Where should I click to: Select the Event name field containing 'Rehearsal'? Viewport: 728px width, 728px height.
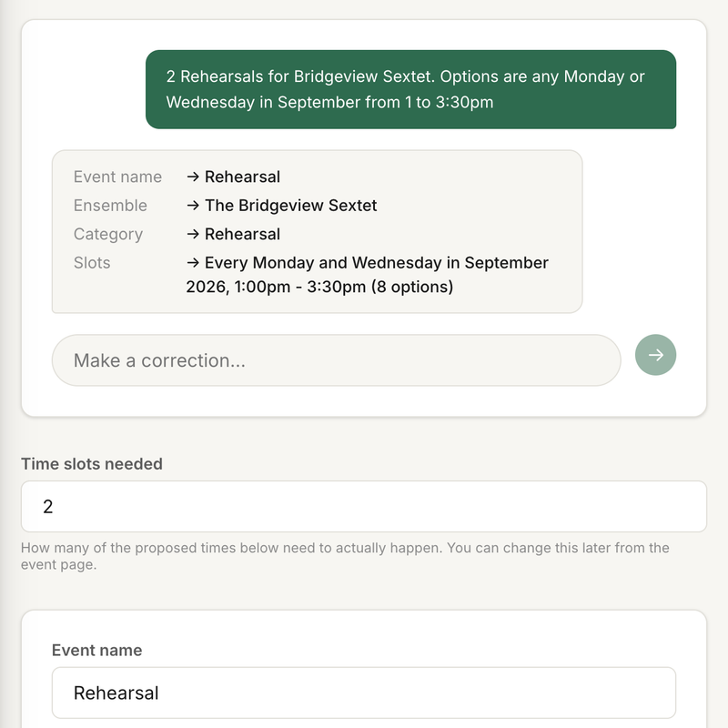[363, 693]
